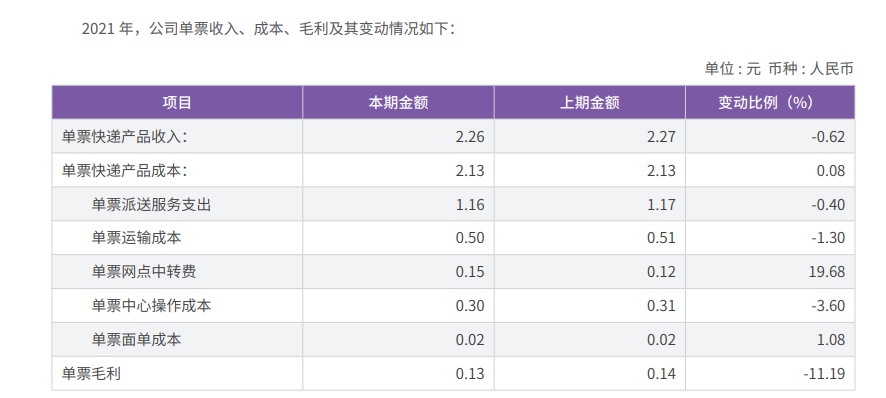The width and height of the screenshot is (886, 398).
Task: Click the 单票运输成本 row label
Action: [136, 238]
